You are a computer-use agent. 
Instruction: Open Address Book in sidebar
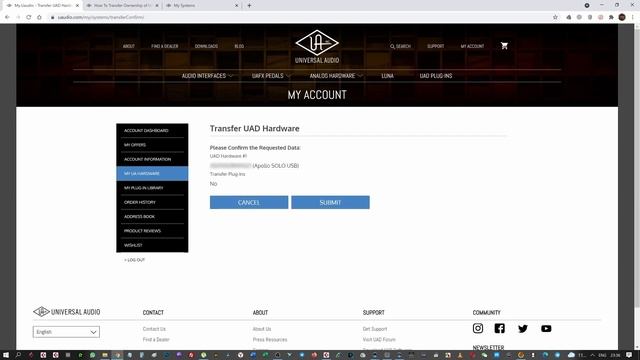point(152,216)
